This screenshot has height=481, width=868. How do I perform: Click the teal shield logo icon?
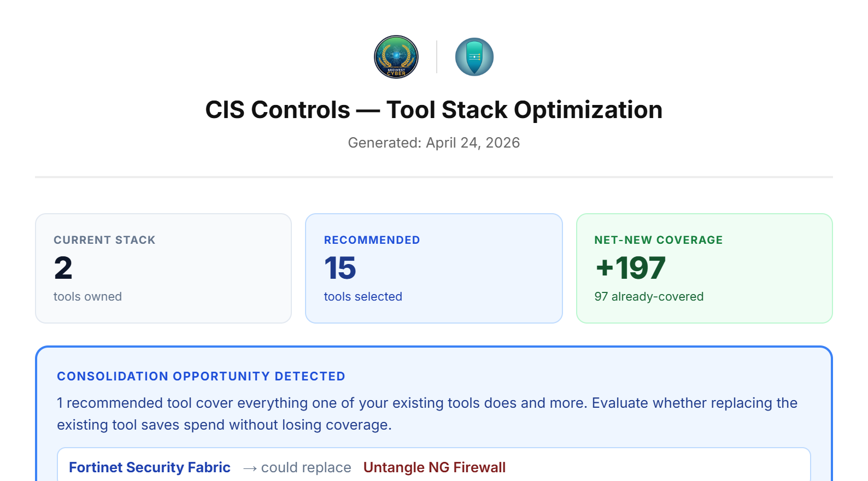pos(474,57)
